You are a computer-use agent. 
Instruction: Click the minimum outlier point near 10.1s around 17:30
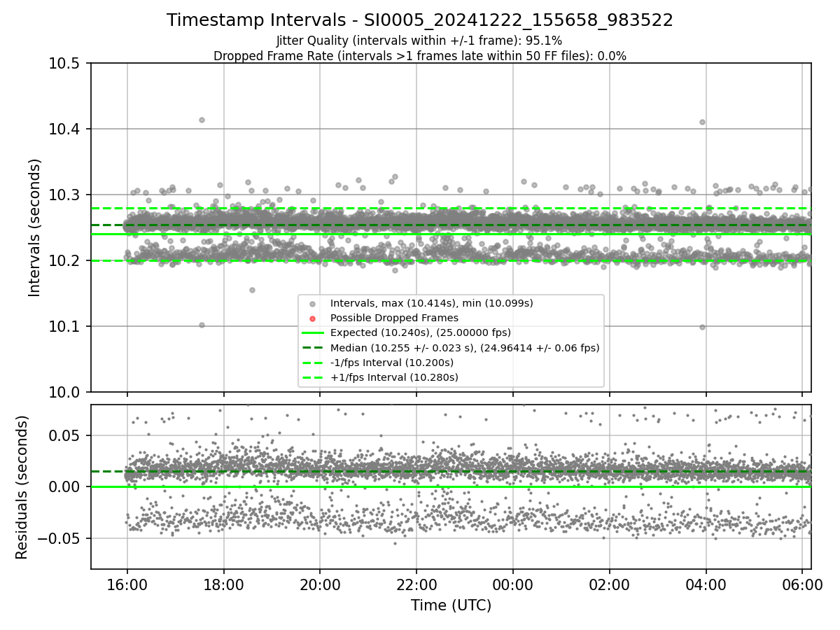click(x=202, y=325)
